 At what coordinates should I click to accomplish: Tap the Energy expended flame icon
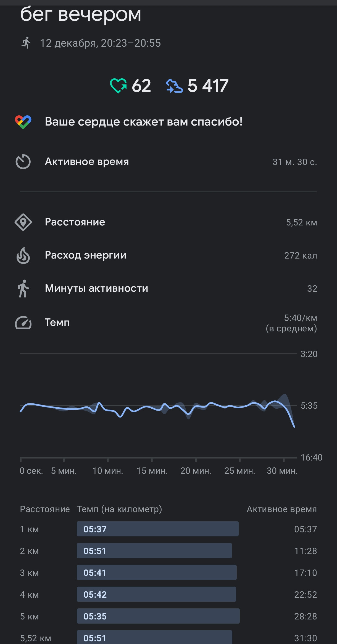(x=23, y=255)
